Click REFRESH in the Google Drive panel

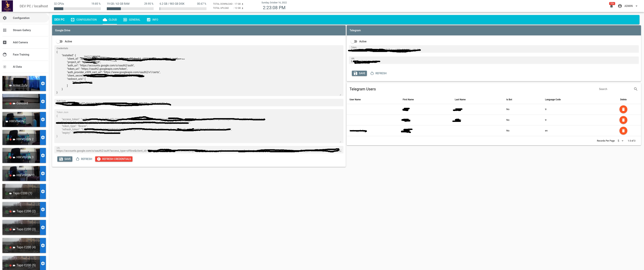click(84, 159)
